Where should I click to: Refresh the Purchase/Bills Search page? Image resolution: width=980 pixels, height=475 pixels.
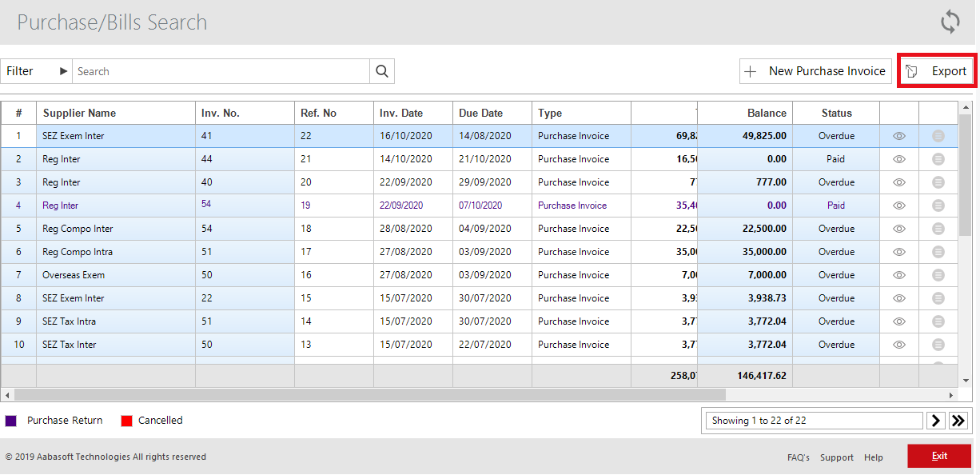950,22
